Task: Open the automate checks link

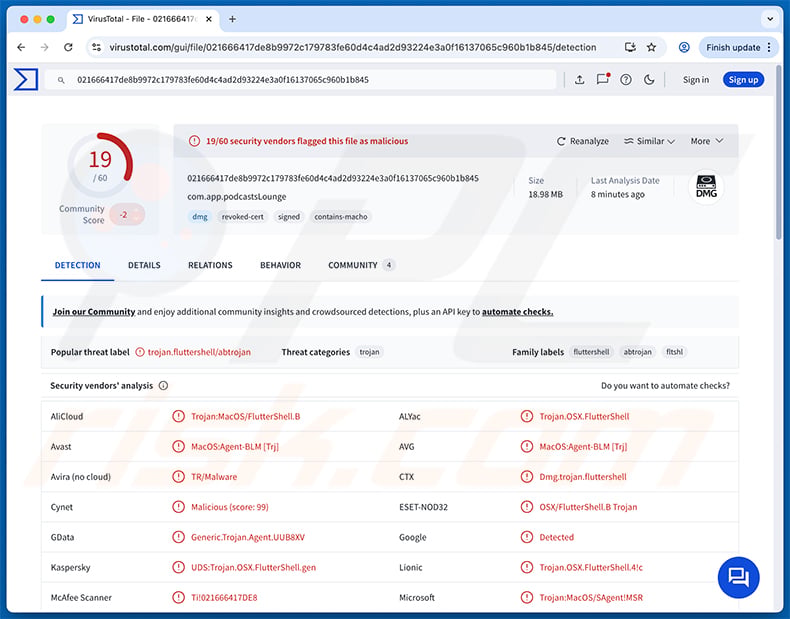Action: click(517, 312)
